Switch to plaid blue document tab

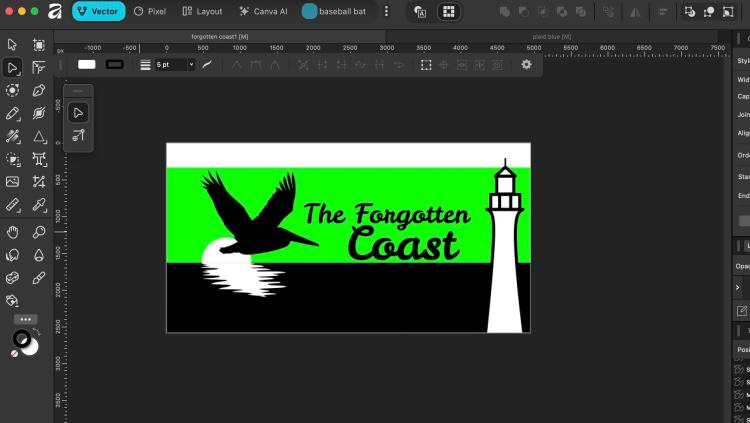coord(551,36)
